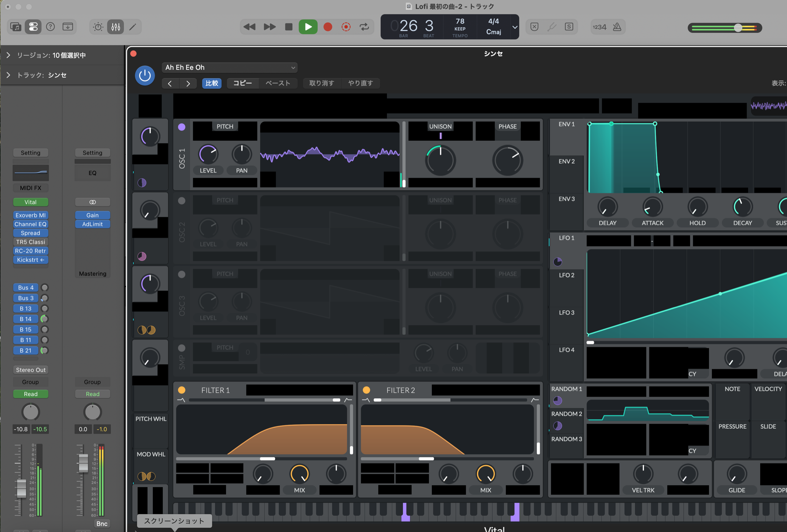Open the Bus 4 send slot
The image size is (787, 532).
26,287
